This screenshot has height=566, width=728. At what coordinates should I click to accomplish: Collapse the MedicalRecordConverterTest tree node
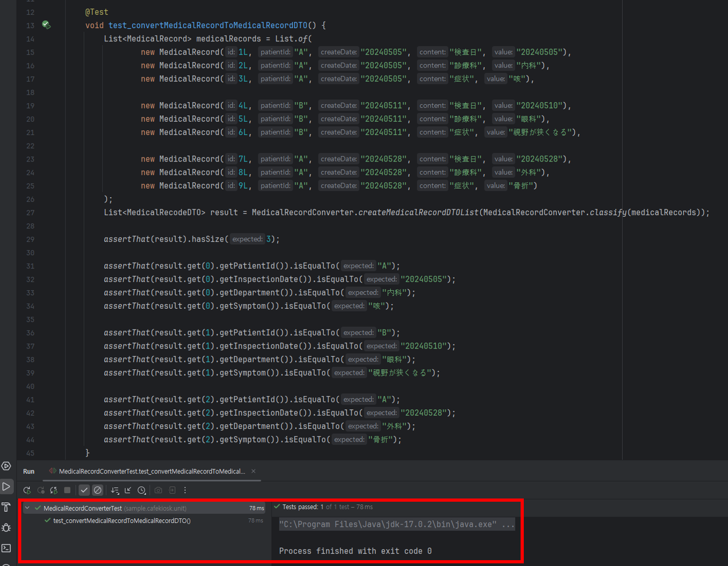pos(26,508)
